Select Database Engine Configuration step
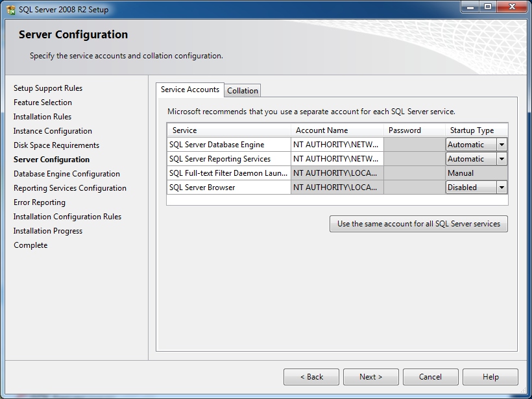The width and height of the screenshot is (532, 399). pyautogui.click(x=66, y=173)
